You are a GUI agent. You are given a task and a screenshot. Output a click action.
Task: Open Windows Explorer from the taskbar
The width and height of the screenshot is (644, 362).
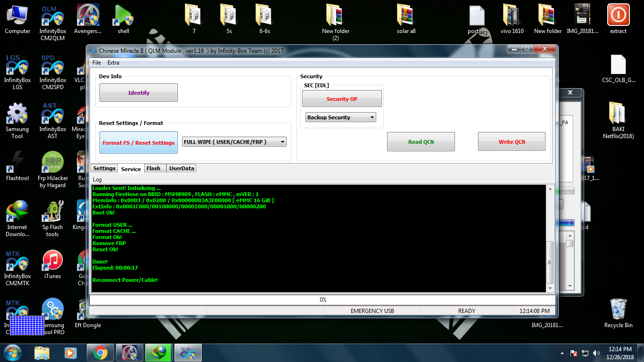[x=42, y=353]
